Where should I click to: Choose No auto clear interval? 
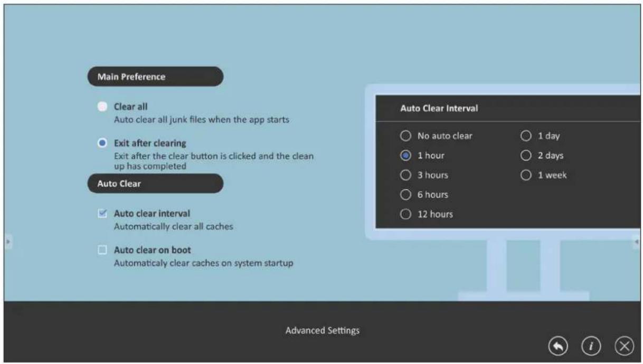tap(405, 136)
